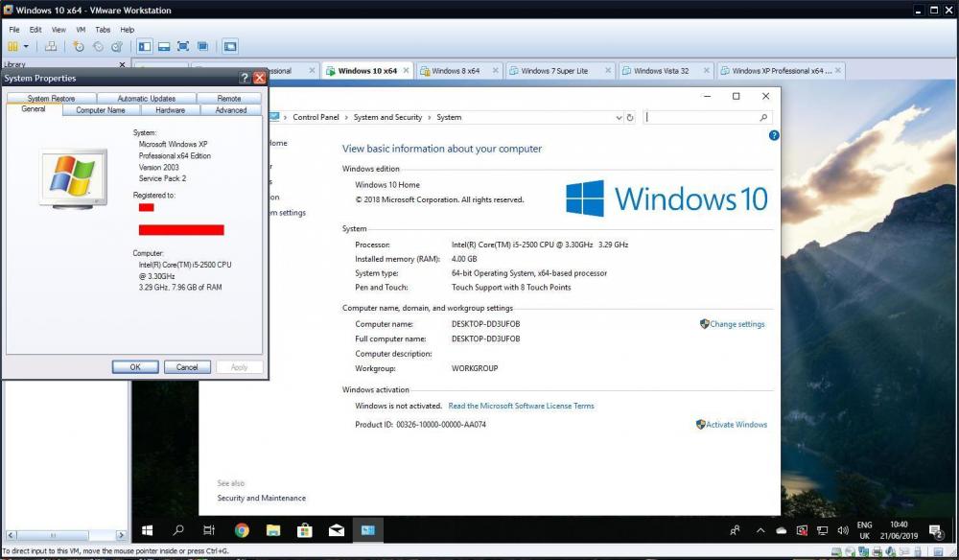Toggle the thumbnail bar view button
959x560 pixels.
(164, 46)
